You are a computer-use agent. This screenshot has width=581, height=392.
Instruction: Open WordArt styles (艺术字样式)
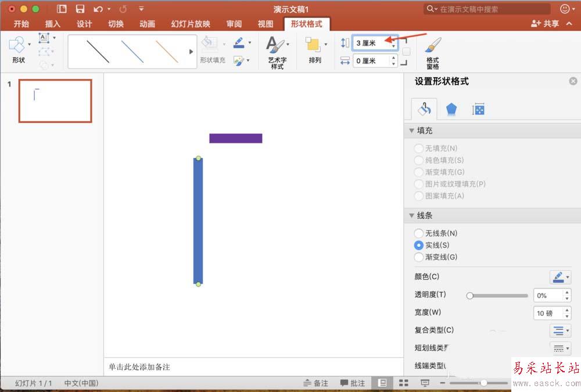[277, 52]
